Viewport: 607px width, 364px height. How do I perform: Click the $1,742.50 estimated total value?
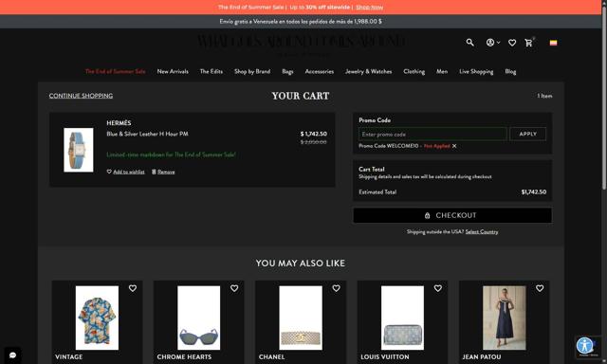(x=534, y=191)
